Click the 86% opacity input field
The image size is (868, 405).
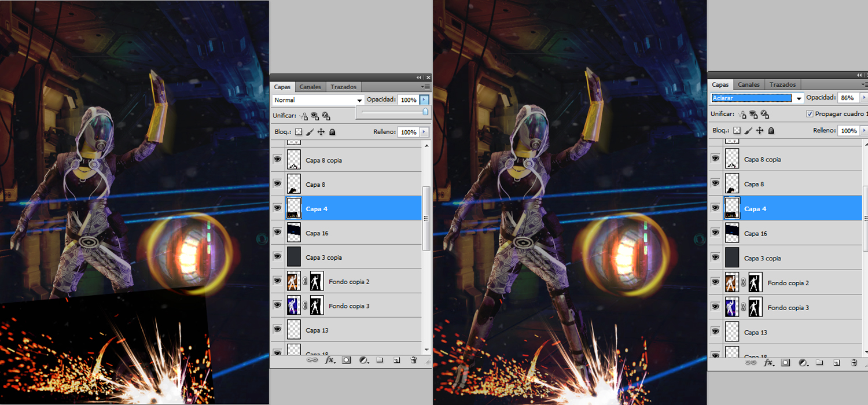coord(847,98)
